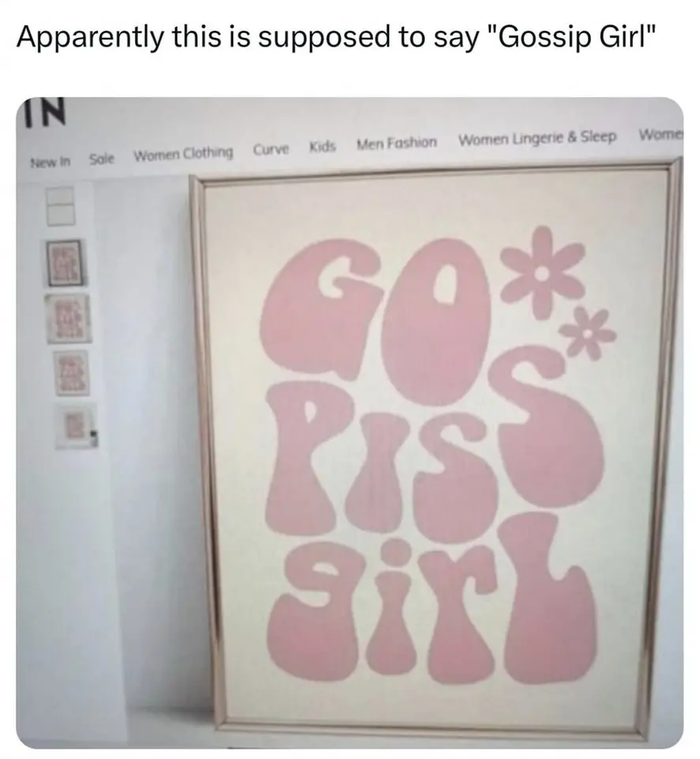
Task: Select the Men Fashion link
Action: pyautogui.click(x=397, y=143)
